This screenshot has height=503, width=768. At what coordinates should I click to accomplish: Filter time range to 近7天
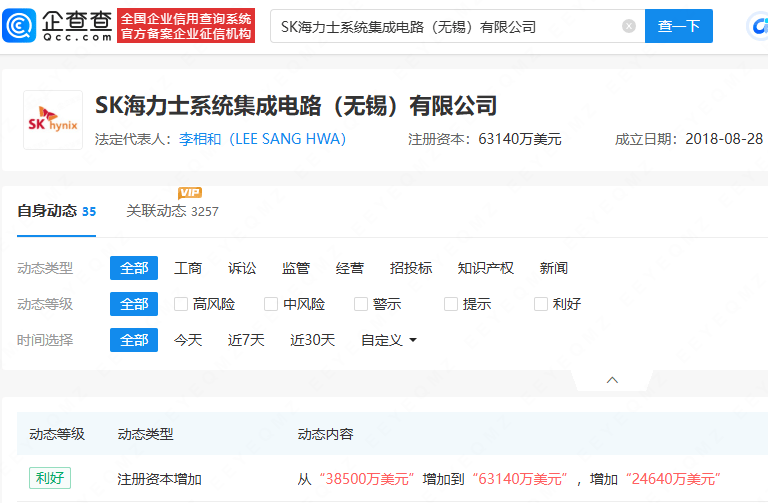point(246,340)
